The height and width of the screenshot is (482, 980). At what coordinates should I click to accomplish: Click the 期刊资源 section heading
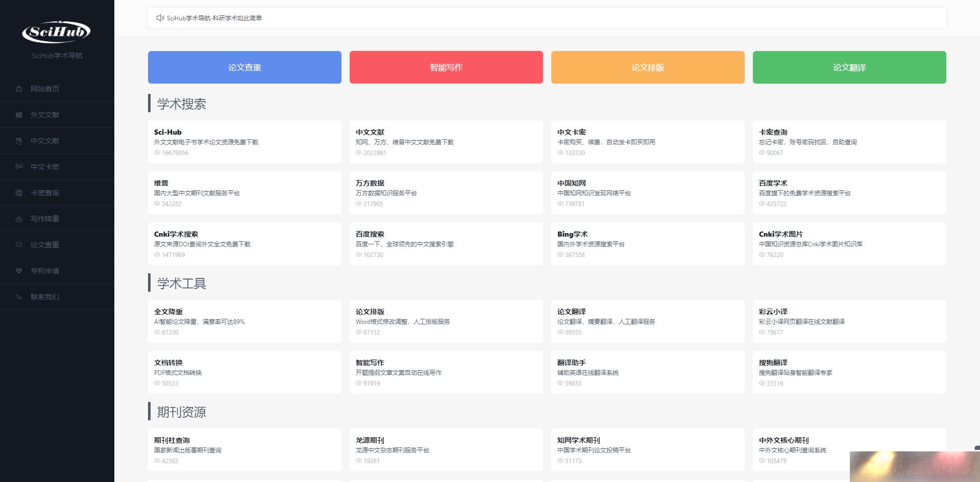182,412
